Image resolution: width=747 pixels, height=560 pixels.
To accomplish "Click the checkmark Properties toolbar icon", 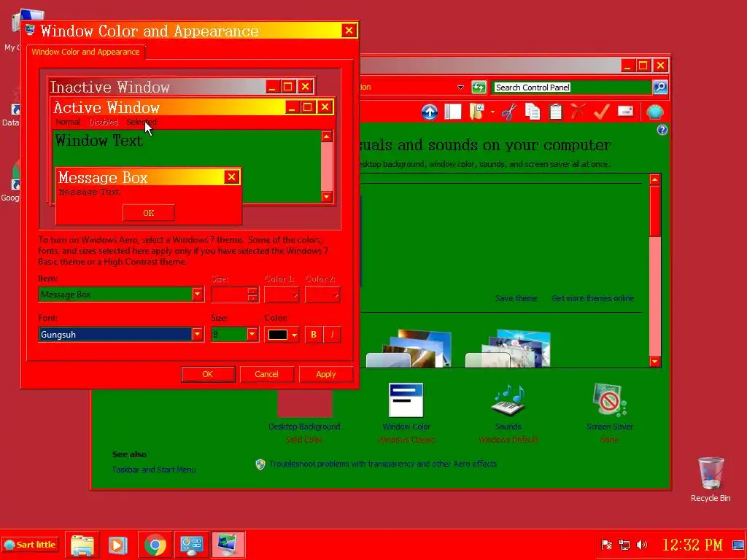I will [x=601, y=112].
